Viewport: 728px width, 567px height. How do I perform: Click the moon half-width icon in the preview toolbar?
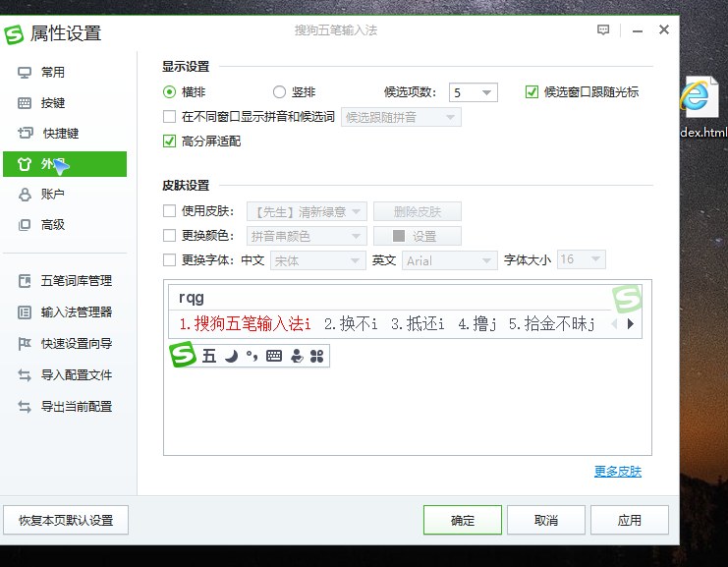pos(231,356)
